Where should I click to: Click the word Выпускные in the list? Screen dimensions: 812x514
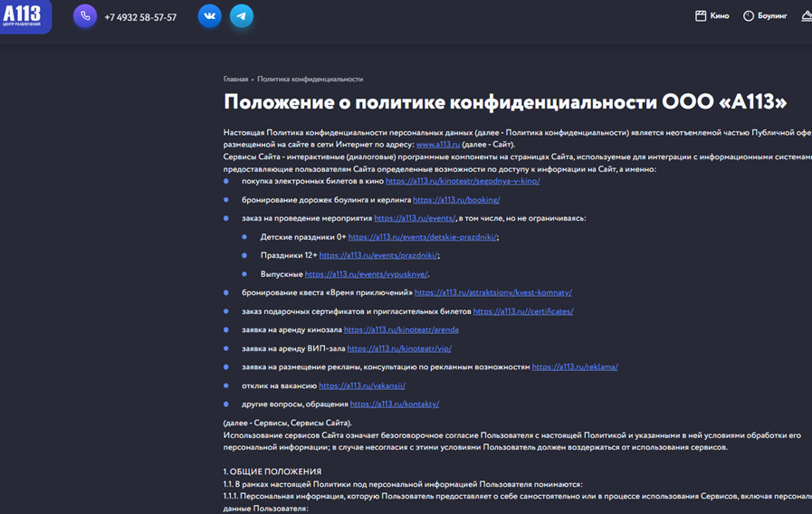[x=282, y=274]
